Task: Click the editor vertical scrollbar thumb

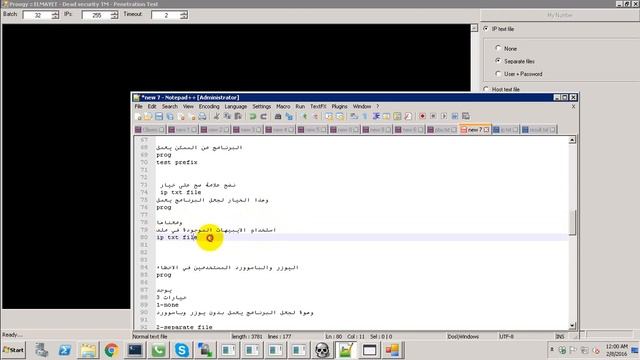Action: [x=572, y=223]
